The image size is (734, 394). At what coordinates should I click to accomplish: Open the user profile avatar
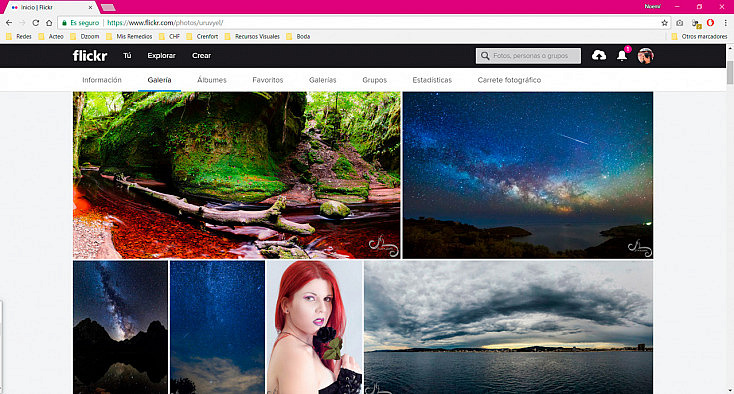(x=646, y=56)
